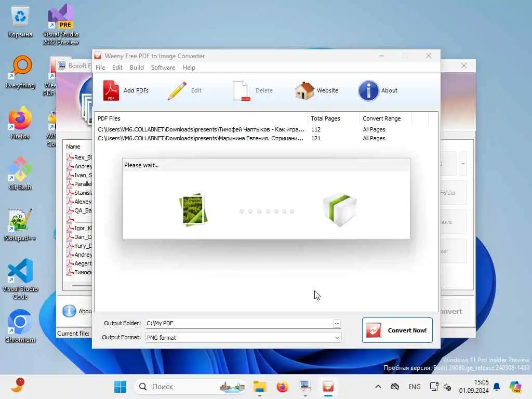This screenshot has width=532, height=399.
Task: Click the taskbar search box
Action: 190,387
